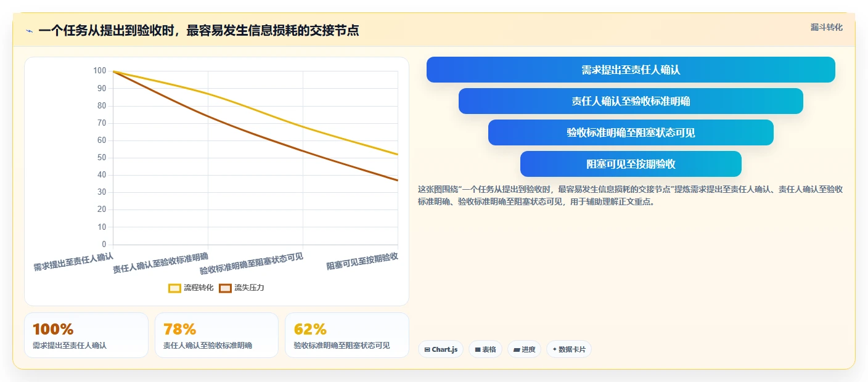Click the 流程转化 legend label
The image size is (868, 382).
pyautogui.click(x=199, y=288)
